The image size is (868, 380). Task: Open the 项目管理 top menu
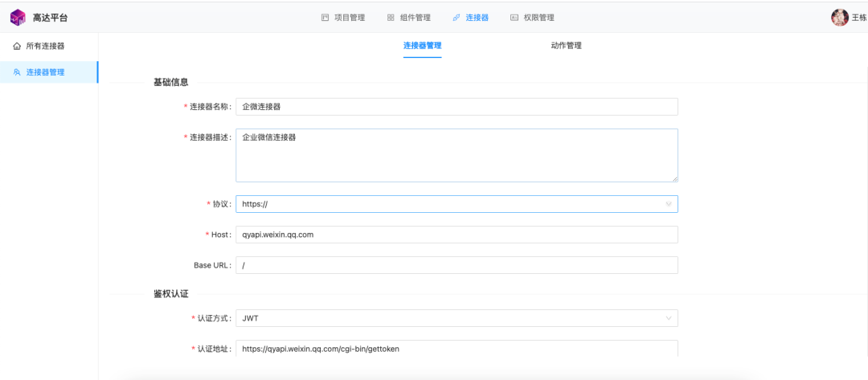(343, 18)
